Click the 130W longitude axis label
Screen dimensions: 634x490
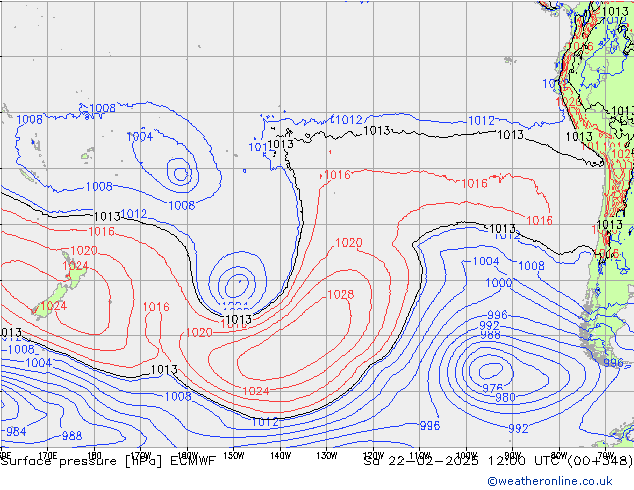[x=327, y=456]
